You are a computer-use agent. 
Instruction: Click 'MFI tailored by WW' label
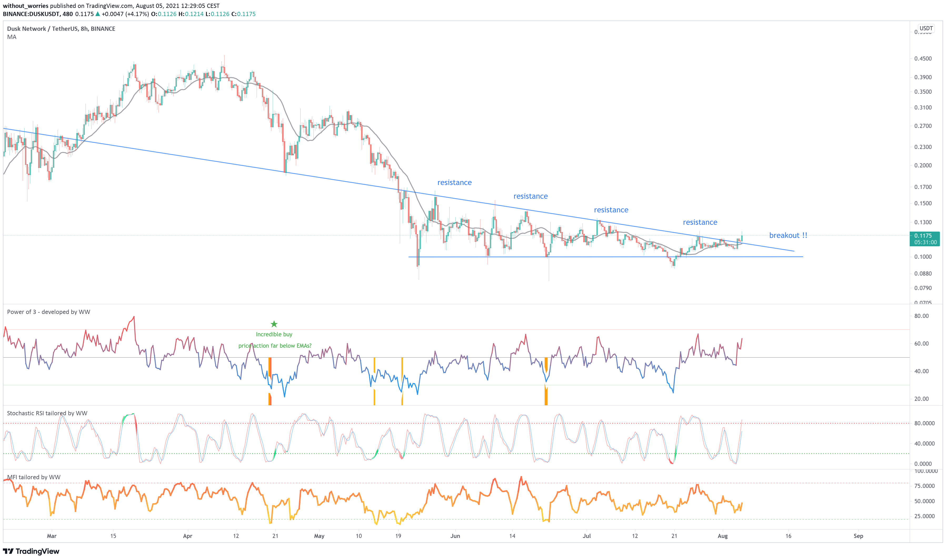point(34,477)
